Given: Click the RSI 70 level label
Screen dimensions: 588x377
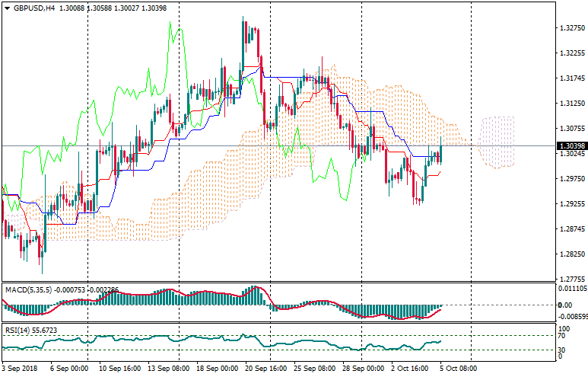Looking at the screenshot, I should 561,335.
